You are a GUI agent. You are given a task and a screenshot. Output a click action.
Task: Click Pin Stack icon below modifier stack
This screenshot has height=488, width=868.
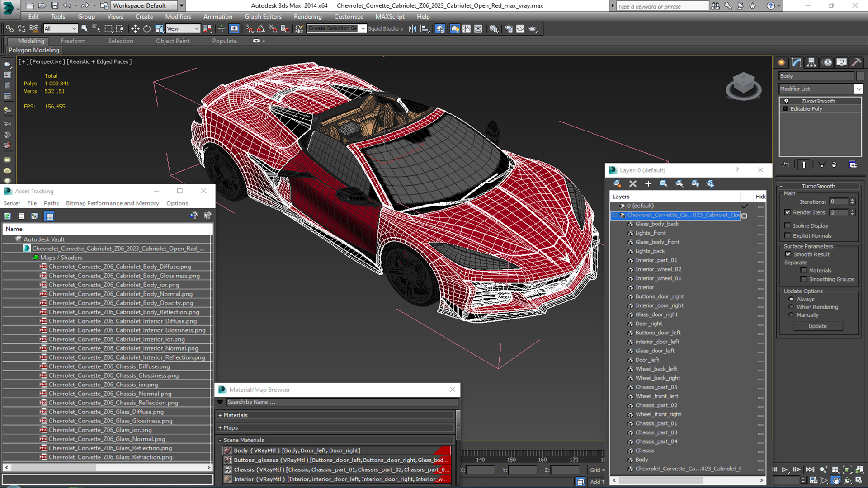786,164
